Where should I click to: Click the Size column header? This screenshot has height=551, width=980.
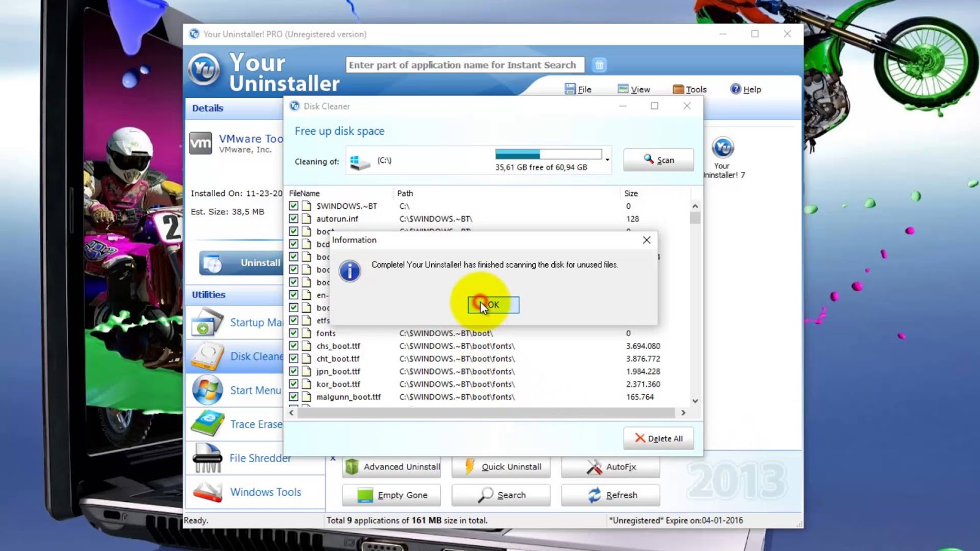631,193
